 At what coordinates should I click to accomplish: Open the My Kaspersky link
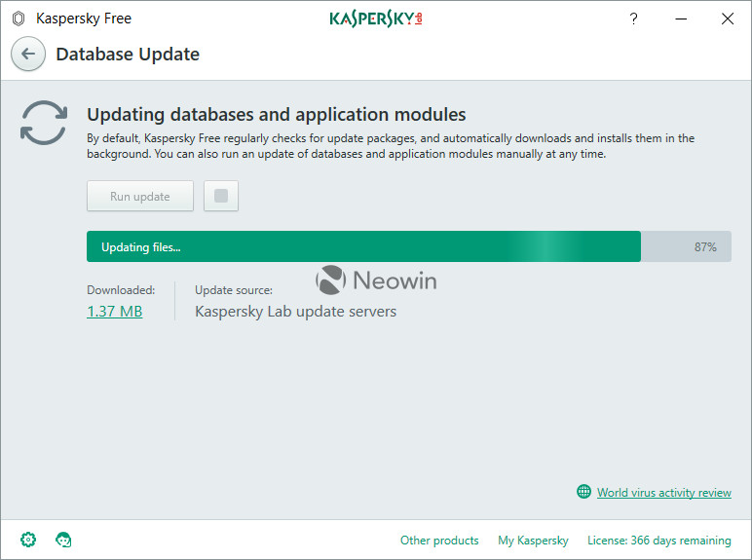pyautogui.click(x=533, y=541)
